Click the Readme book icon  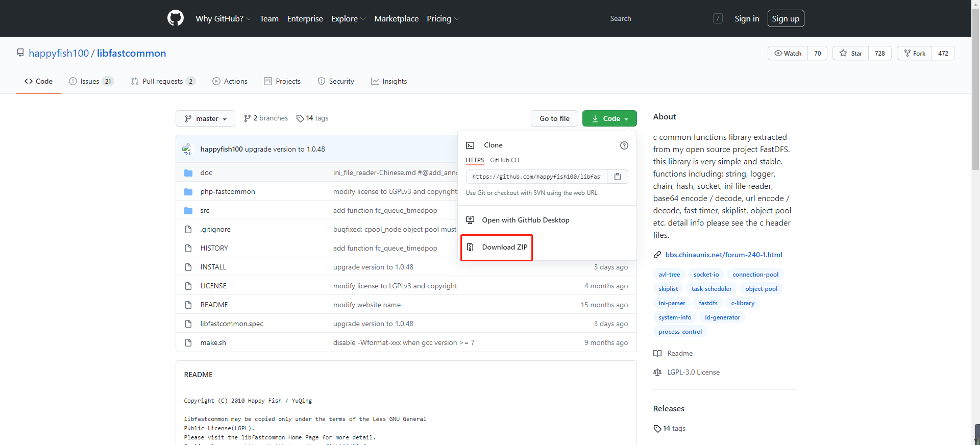coord(657,353)
